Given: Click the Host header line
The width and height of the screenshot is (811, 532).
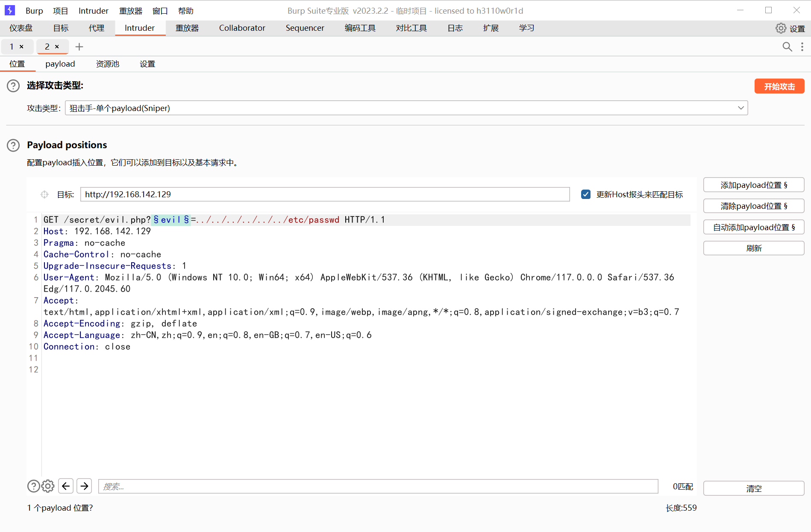Looking at the screenshot, I should tap(97, 231).
